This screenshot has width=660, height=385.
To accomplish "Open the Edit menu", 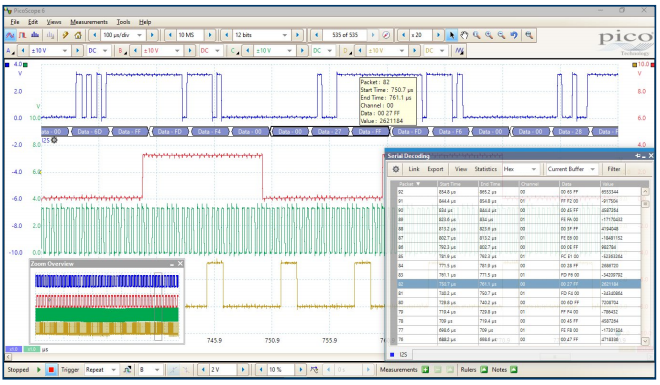I will click(x=33, y=22).
